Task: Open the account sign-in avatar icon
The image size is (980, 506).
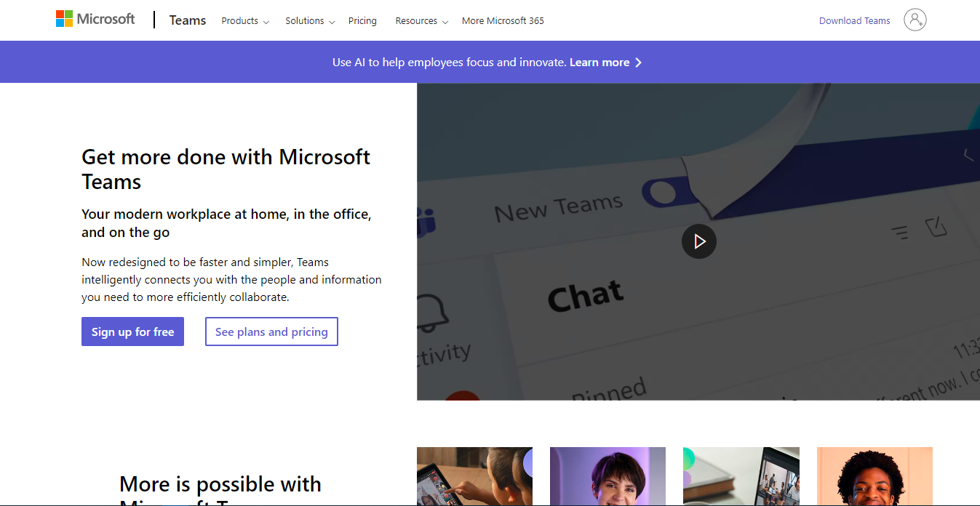Action: (915, 20)
